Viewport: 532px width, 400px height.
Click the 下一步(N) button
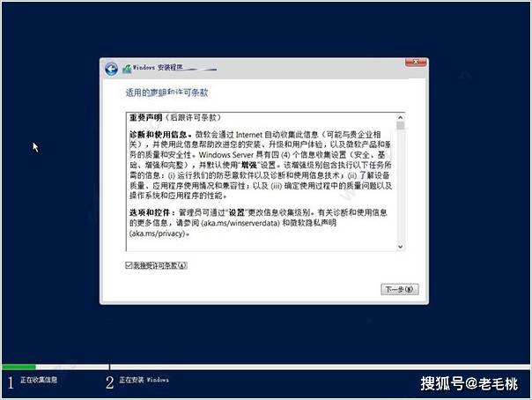pyautogui.click(x=399, y=289)
